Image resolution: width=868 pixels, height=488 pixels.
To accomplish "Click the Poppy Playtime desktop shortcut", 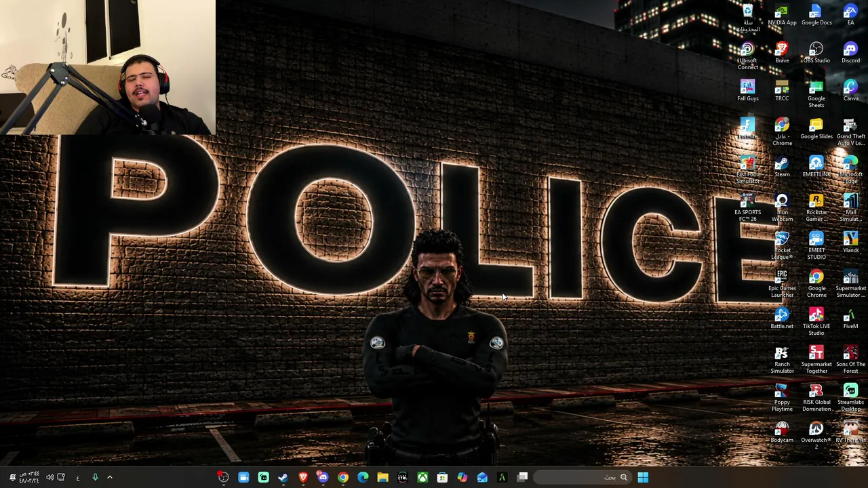I will click(x=782, y=398).
